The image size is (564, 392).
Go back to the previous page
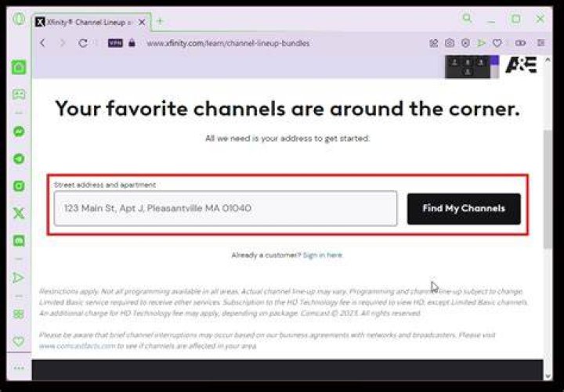point(43,43)
